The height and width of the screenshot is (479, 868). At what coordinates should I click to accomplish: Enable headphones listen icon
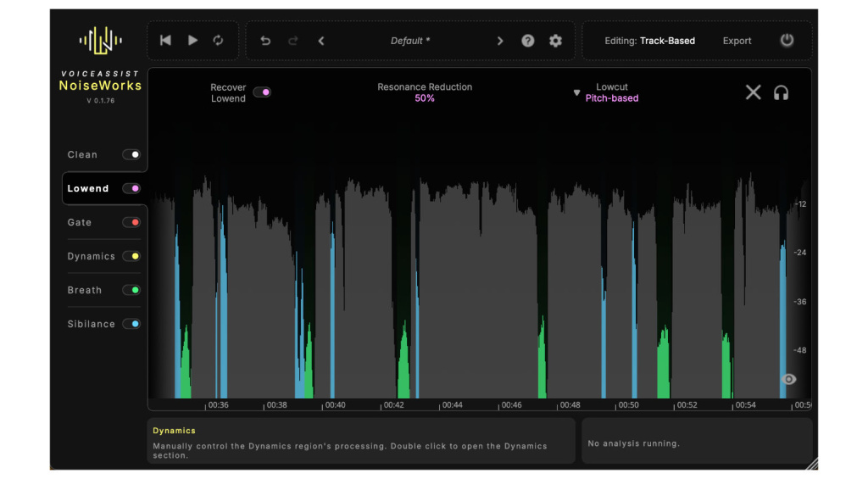[781, 92]
